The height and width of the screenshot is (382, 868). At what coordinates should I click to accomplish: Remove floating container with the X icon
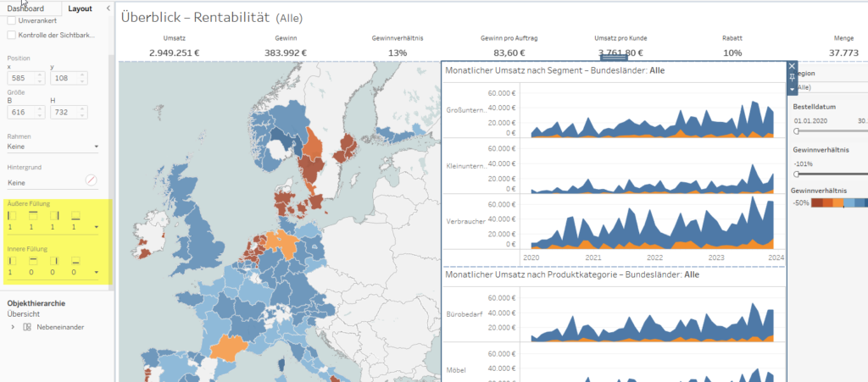point(792,66)
